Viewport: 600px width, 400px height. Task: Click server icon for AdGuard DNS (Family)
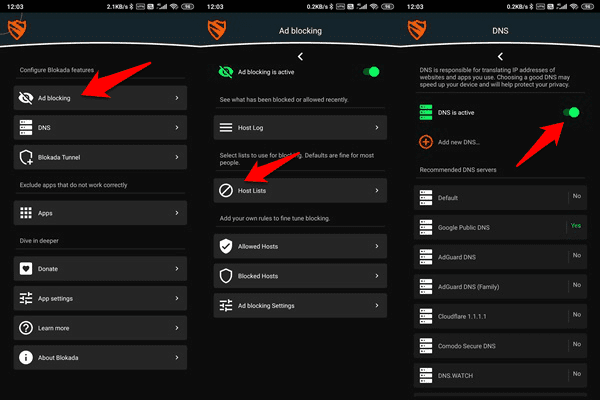[426, 287]
